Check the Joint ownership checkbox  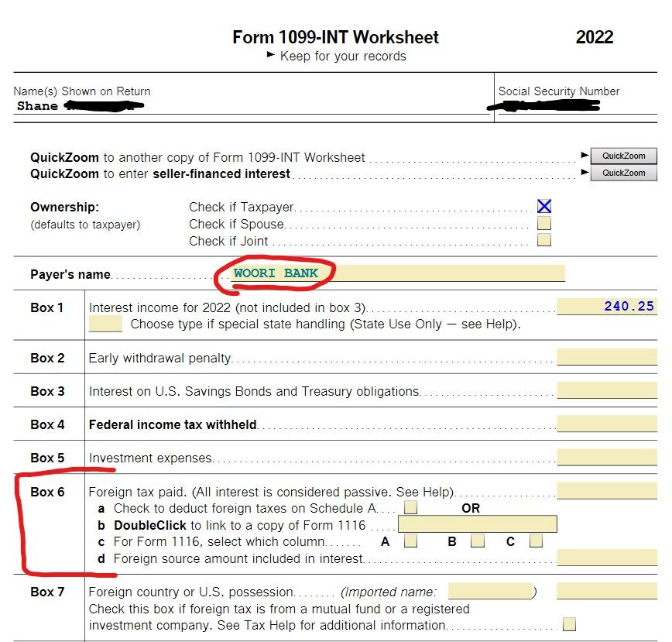click(543, 239)
